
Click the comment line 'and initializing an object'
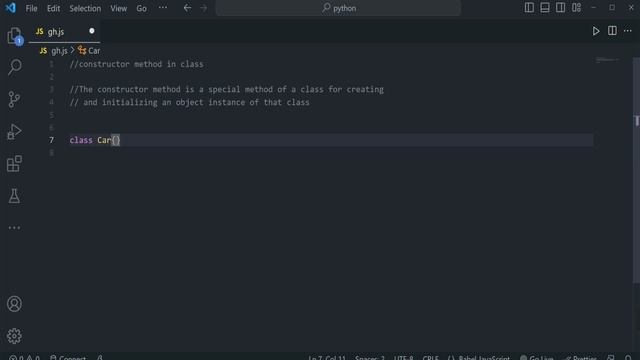tap(189, 102)
